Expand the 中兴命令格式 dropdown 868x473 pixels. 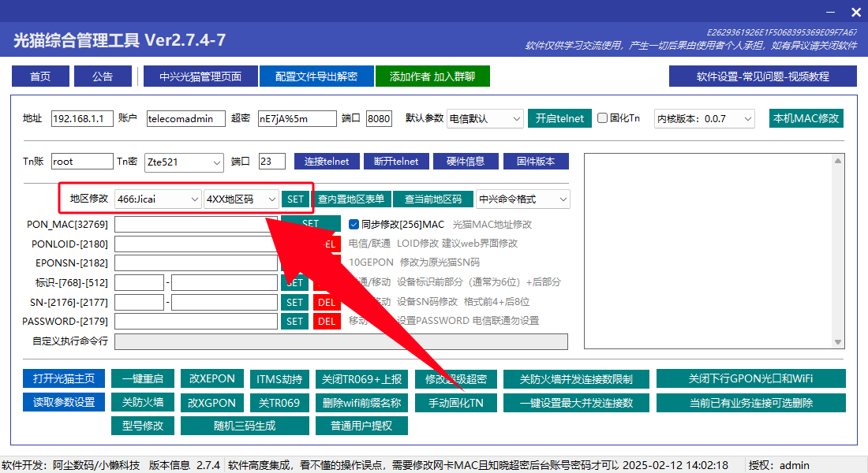coord(522,199)
